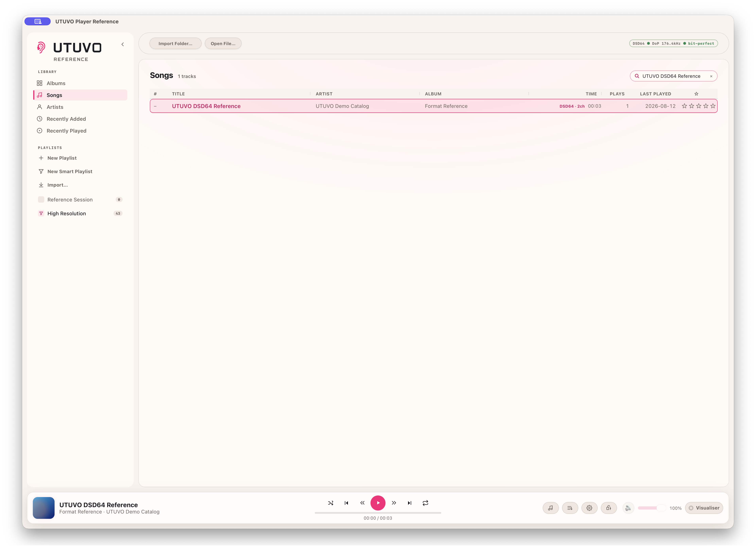The width and height of the screenshot is (756, 558).
Task: Sort by the LAST PLAYED column header
Action: coord(655,94)
